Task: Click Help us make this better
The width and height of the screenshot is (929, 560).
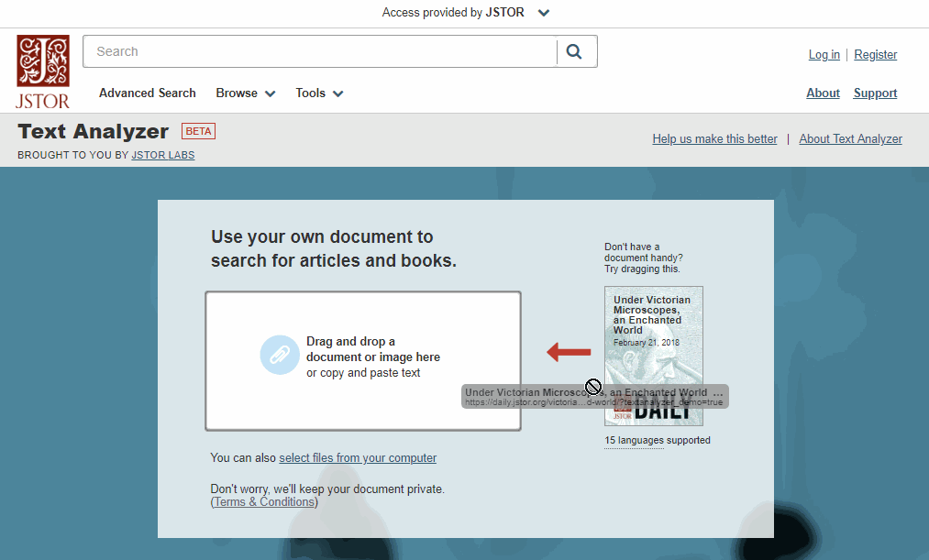Action: (x=714, y=138)
